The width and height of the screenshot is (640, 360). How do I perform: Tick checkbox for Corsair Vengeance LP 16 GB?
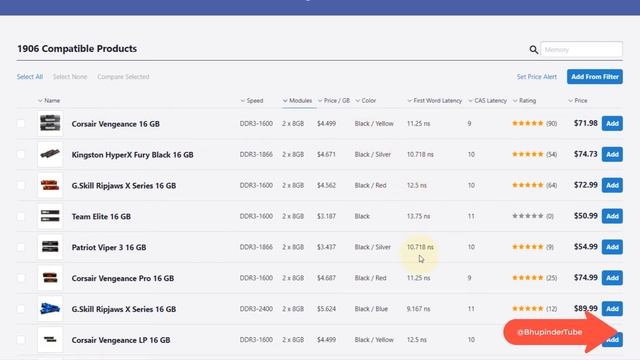tap(21, 340)
